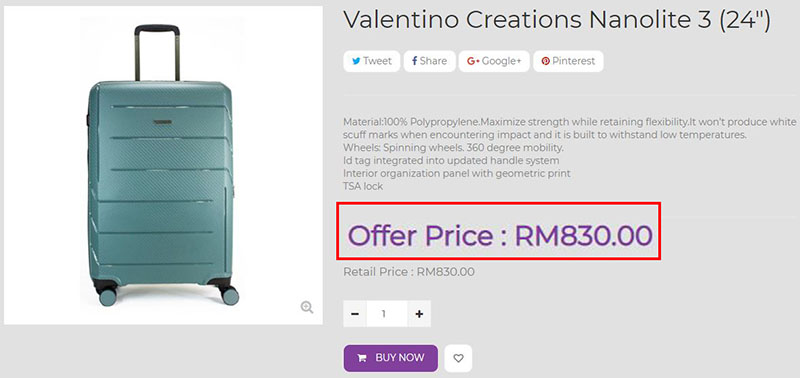Add product to wishlist with heart icon
The image size is (800, 378).
coord(458,358)
